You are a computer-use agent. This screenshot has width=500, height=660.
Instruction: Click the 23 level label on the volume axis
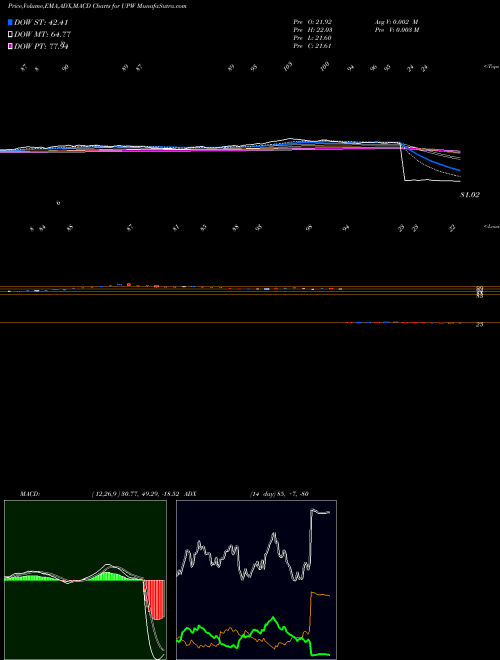(x=479, y=325)
